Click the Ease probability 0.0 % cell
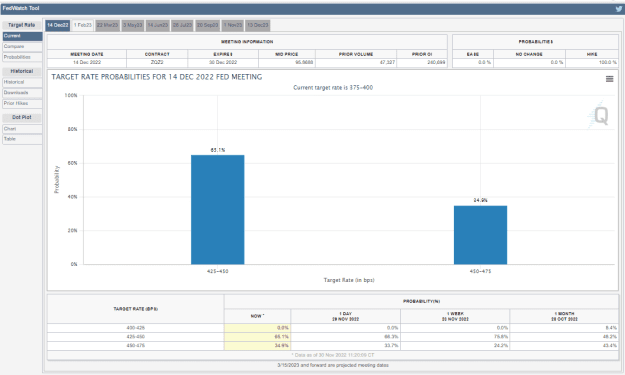625x375 pixels. [x=473, y=63]
